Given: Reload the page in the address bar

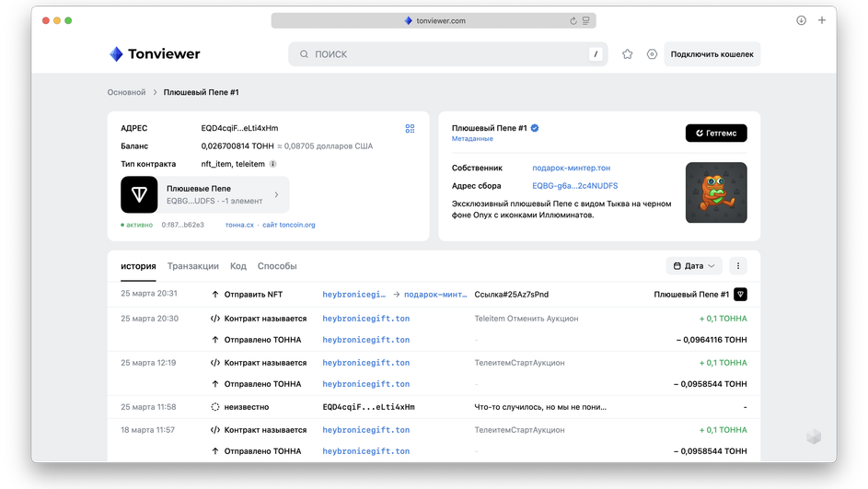Looking at the screenshot, I should [x=573, y=20].
